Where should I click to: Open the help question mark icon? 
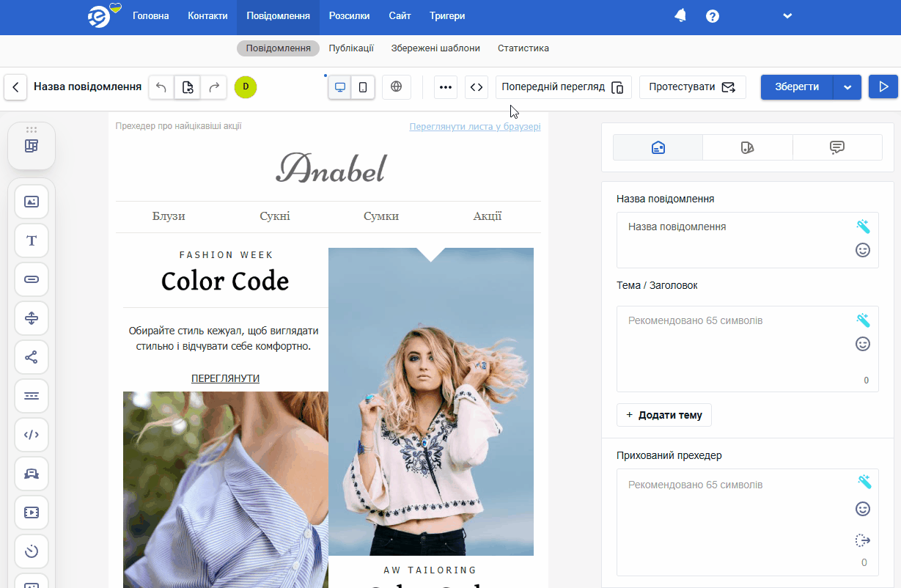[712, 16]
